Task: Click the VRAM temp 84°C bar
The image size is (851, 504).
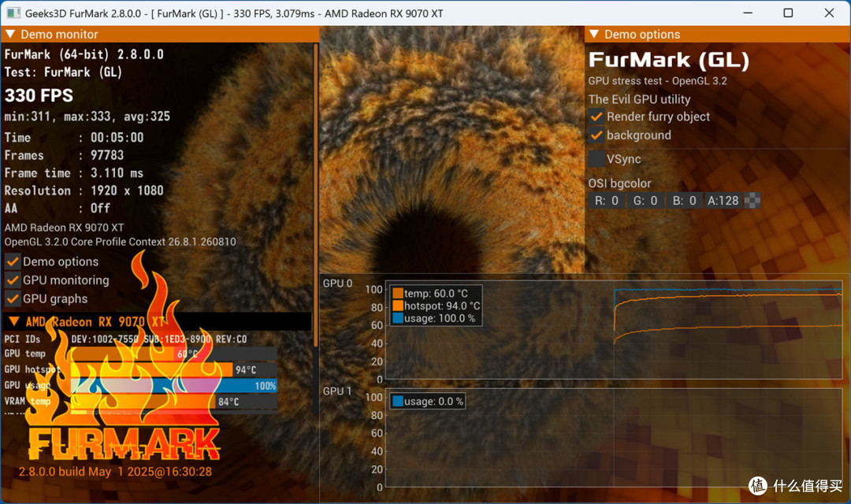Action: 173,402
